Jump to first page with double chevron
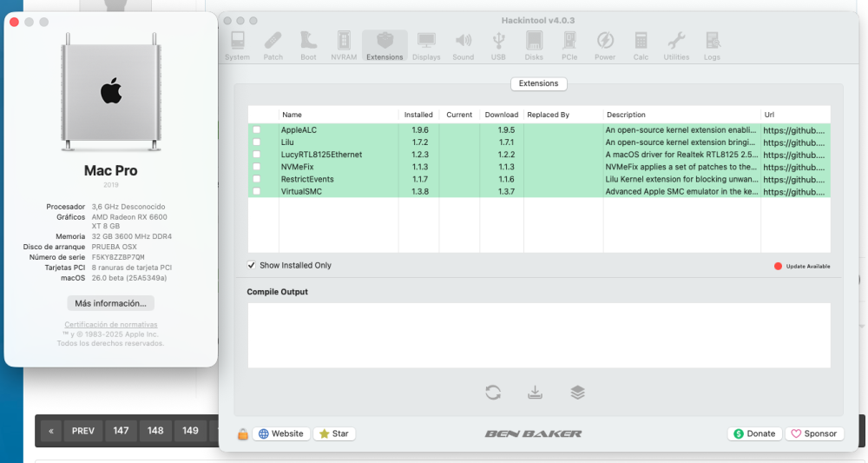 point(51,431)
